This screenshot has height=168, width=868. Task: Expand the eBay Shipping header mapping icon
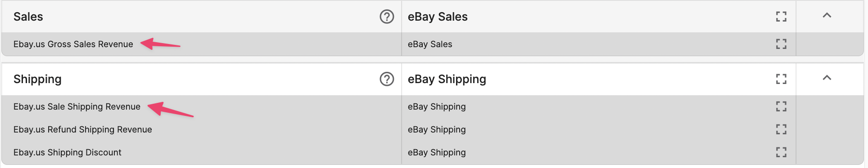(781, 79)
